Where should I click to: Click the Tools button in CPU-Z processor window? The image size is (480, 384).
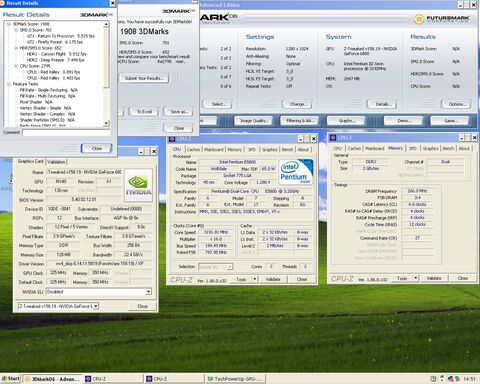point(241,279)
